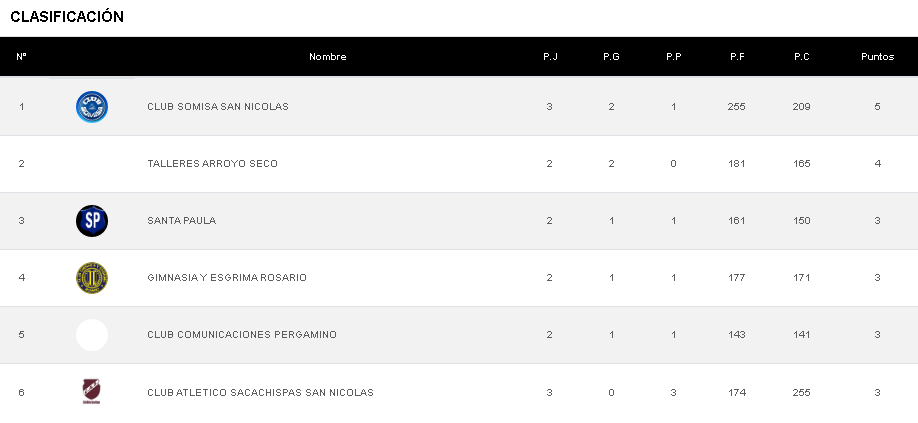Click the P.C column header
The width and height of the screenshot is (918, 423).
point(801,57)
